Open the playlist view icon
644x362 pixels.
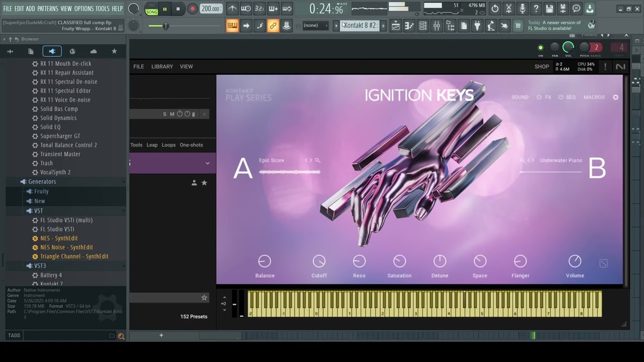click(395, 26)
